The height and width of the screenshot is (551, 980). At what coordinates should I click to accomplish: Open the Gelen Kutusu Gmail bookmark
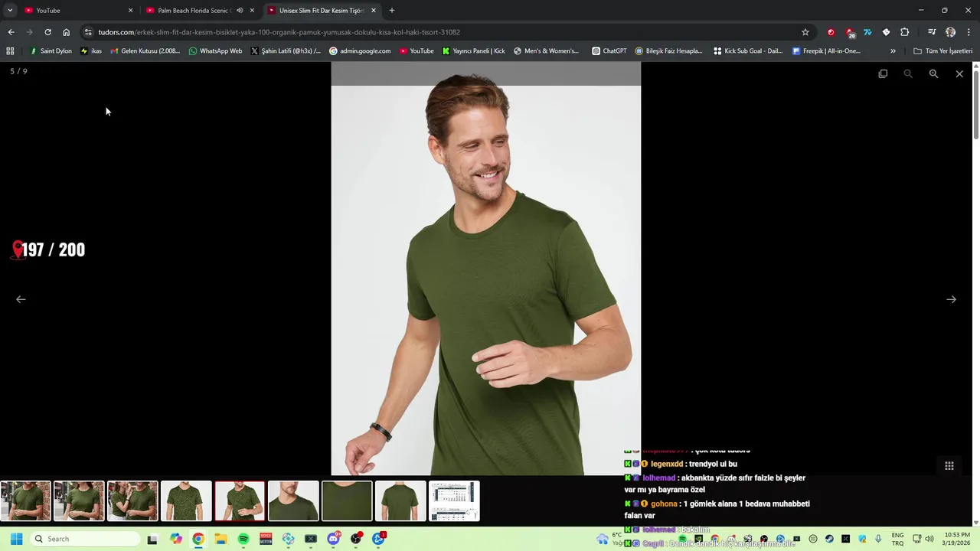[145, 51]
